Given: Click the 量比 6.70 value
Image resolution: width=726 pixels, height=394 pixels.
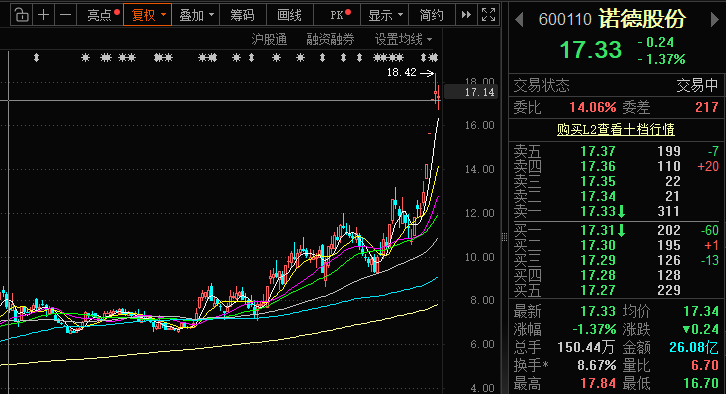Looking at the screenshot, I should click(x=705, y=365).
